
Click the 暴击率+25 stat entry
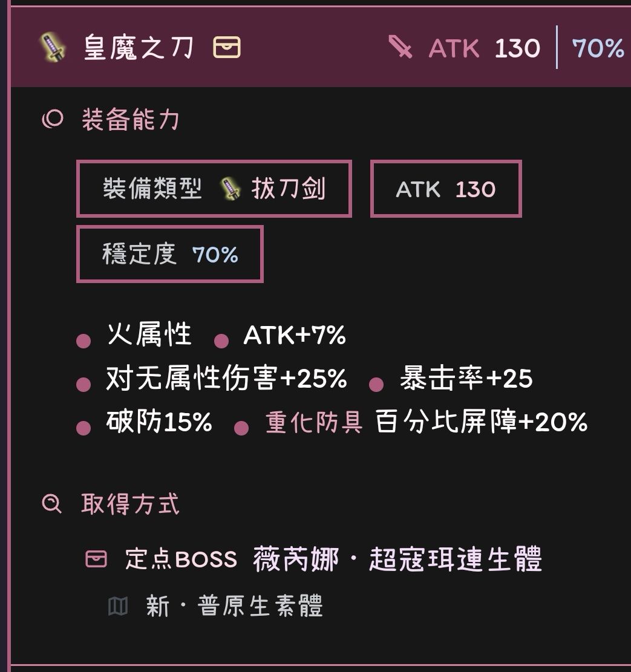[466, 379]
